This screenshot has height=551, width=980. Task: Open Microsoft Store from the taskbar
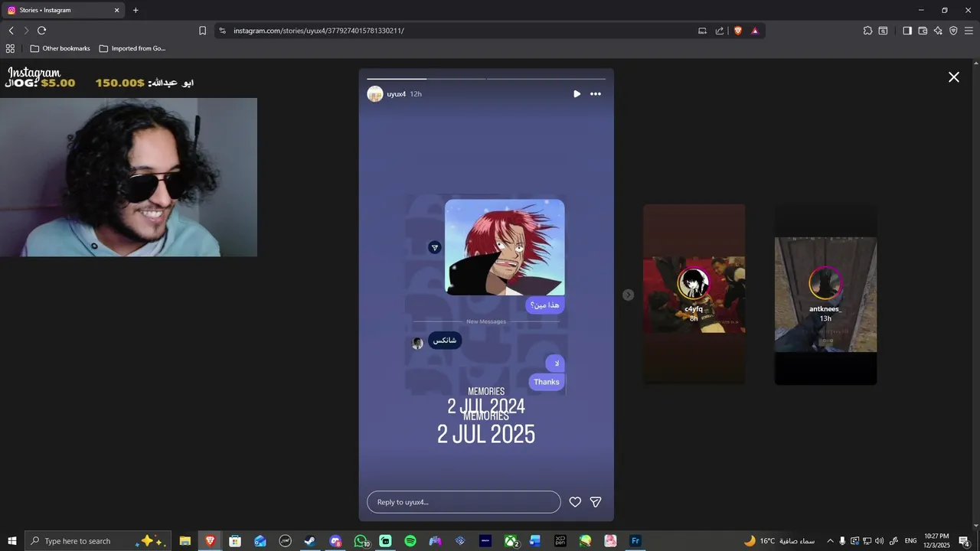(x=235, y=541)
